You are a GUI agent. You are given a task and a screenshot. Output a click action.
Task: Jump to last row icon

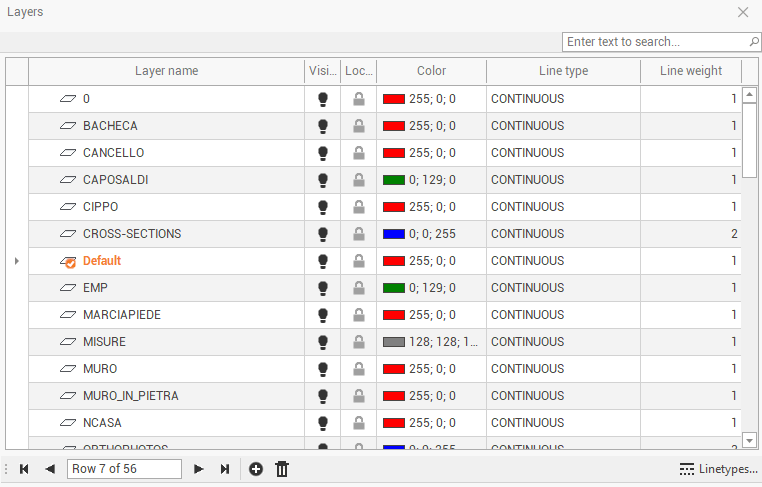[225, 469]
